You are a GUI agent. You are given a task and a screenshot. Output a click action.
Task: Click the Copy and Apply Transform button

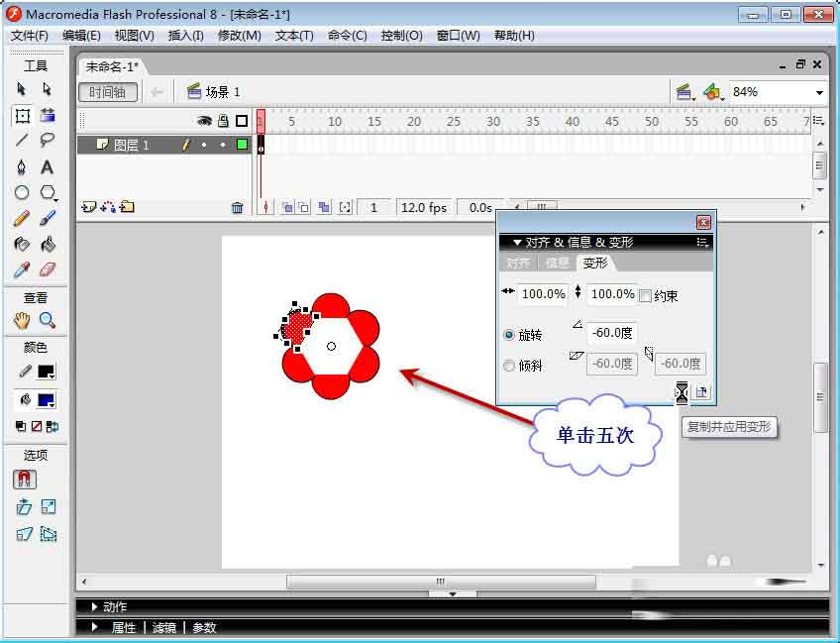[x=682, y=392]
